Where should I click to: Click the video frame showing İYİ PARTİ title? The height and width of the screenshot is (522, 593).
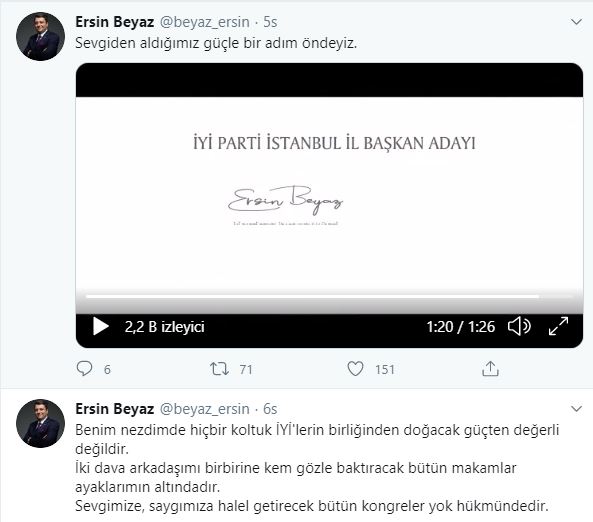329,189
